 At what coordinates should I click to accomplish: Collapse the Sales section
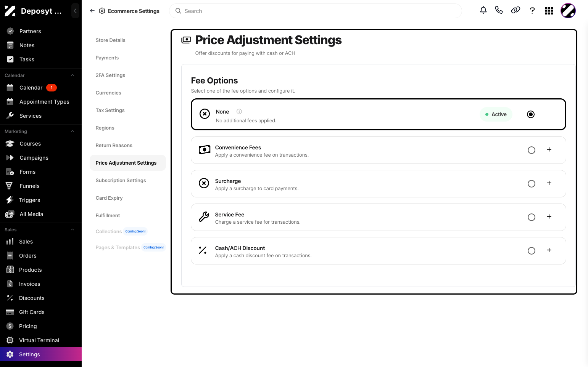click(x=72, y=230)
